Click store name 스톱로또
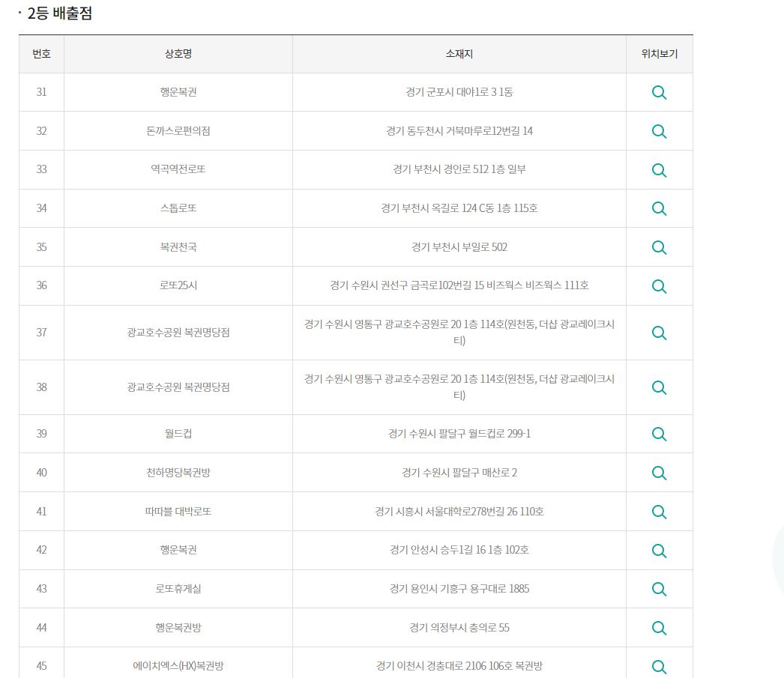The image size is (784, 678). click(x=178, y=208)
